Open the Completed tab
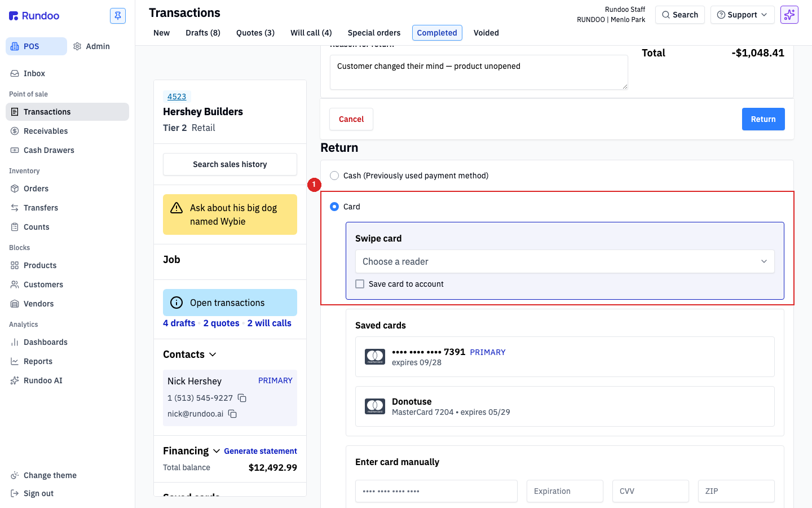Viewport: 812px width, 508px height. click(437, 33)
